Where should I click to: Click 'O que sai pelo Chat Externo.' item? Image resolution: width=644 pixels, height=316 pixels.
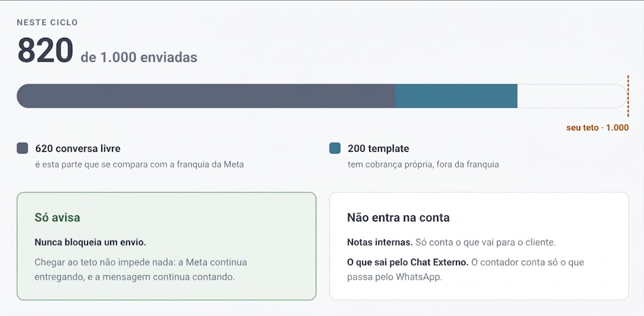[x=408, y=262]
